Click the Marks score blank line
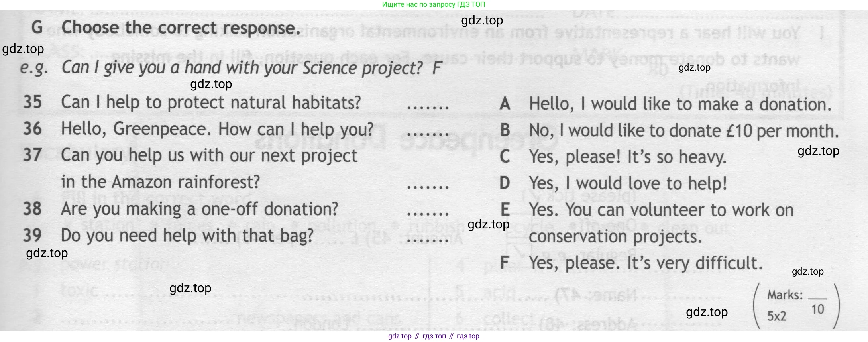This screenshot has width=868, height=342. coord(817,298)
